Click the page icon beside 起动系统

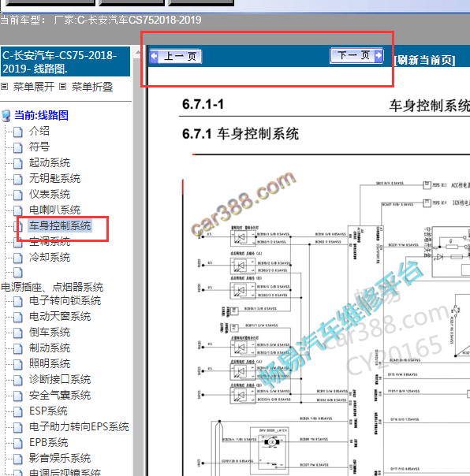[x=18, y=164]
